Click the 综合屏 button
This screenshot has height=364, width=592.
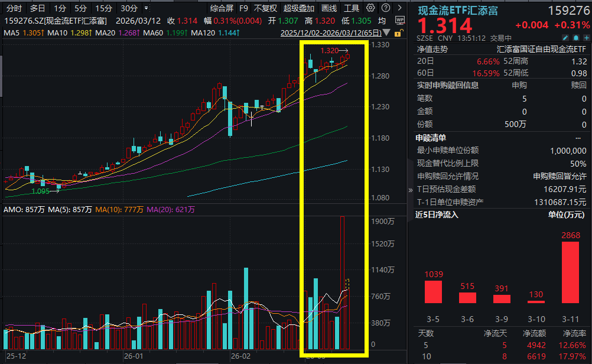[222, 8]
